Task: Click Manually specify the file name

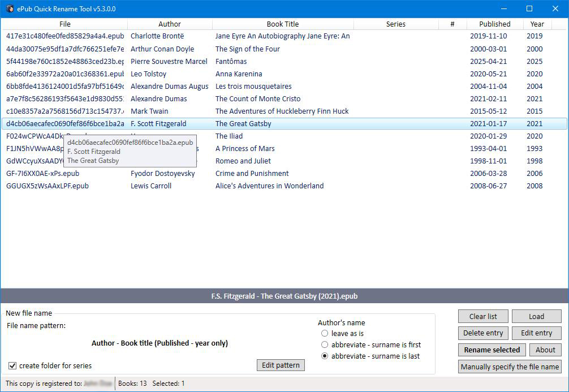Action: pos(510,367)
